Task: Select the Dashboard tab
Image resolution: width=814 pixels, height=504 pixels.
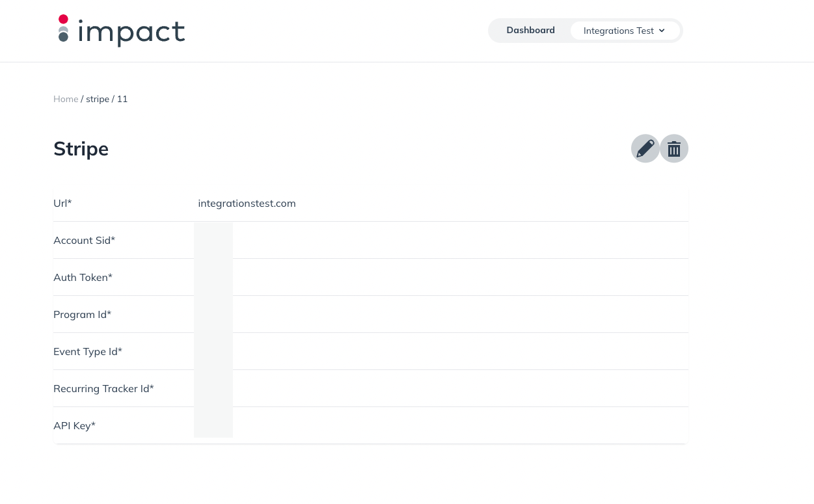Action: pyautogui.click(x=530, y=30)
